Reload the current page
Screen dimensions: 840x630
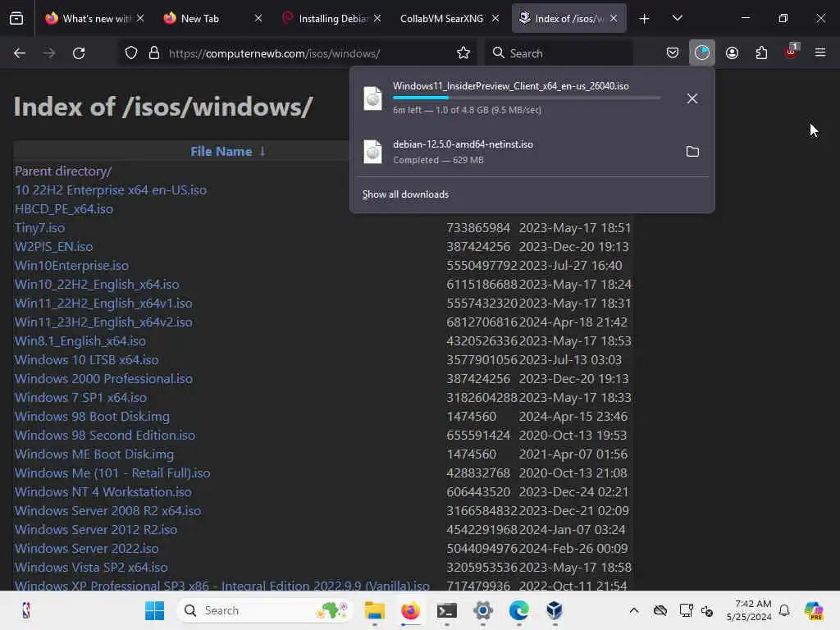click(79, 53)
